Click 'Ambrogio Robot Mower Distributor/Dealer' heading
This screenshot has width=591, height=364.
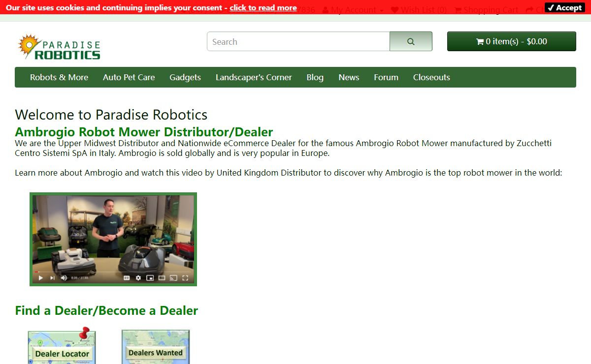coord(144,132)
